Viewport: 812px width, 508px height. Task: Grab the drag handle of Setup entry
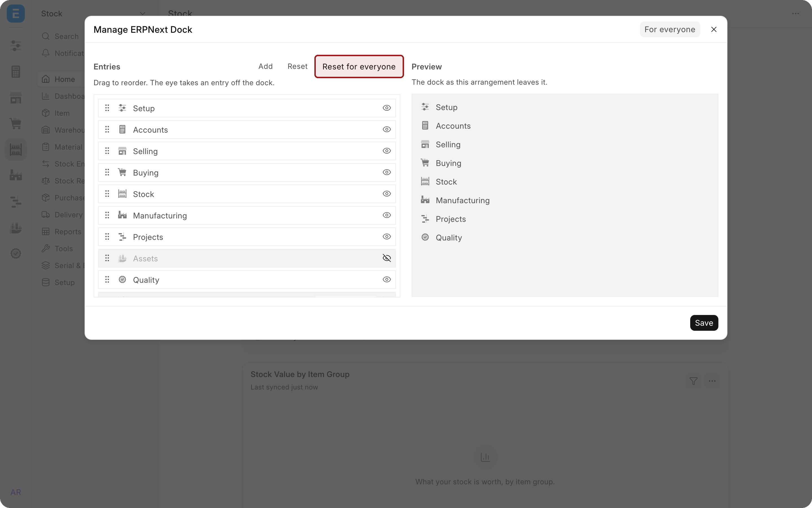(x=107, y=108)
